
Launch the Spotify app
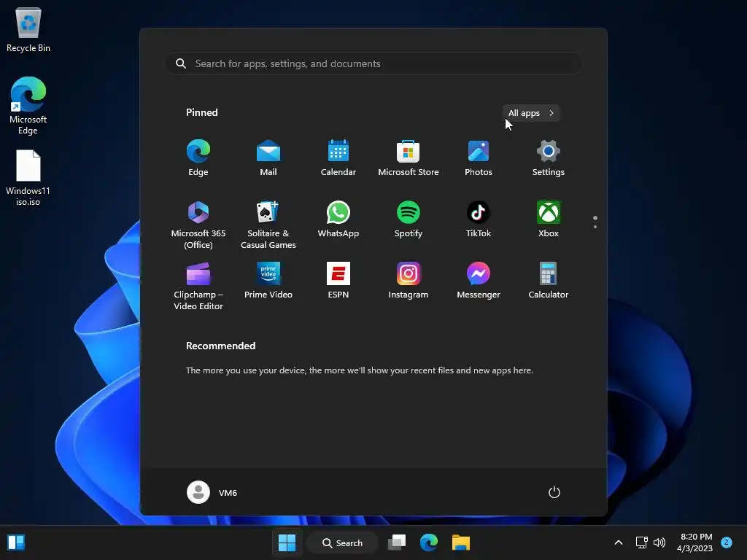(409, 219)
